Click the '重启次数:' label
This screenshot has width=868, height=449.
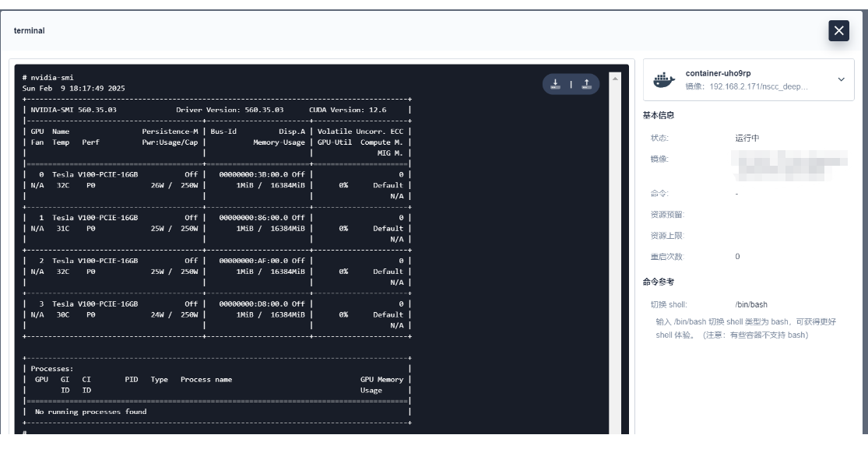[x=667, y=256]
